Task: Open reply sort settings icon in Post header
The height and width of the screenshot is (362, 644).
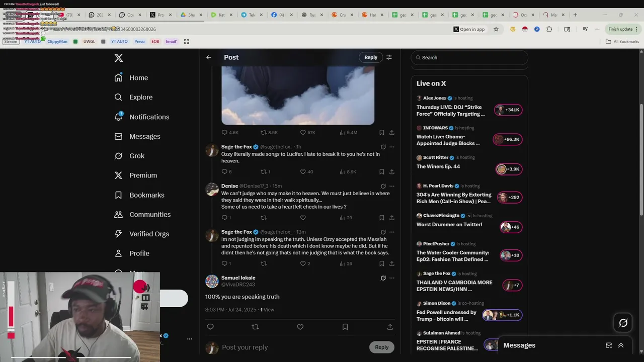Action: pyautogui.click(x=389, y=57)
